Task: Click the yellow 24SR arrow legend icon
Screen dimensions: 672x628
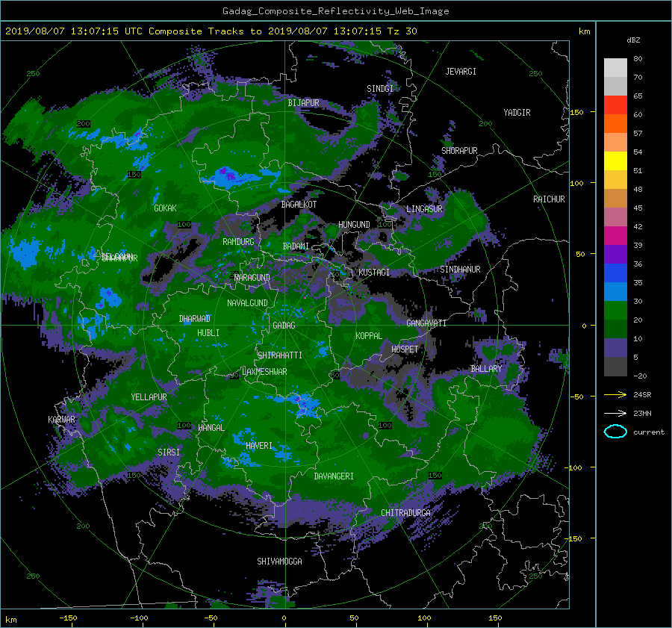Action: (x=615, y=394)
